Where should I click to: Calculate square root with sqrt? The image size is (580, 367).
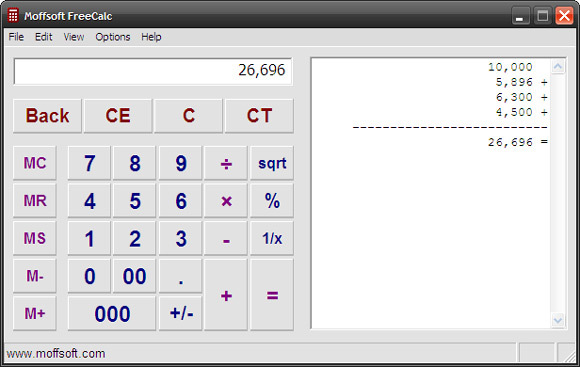coord(272,163)
